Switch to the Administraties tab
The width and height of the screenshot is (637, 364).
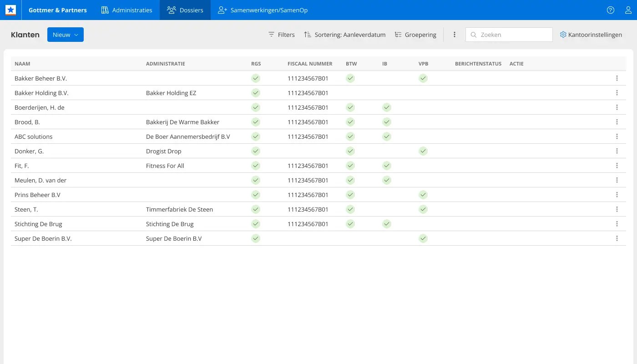click(126, 10)
